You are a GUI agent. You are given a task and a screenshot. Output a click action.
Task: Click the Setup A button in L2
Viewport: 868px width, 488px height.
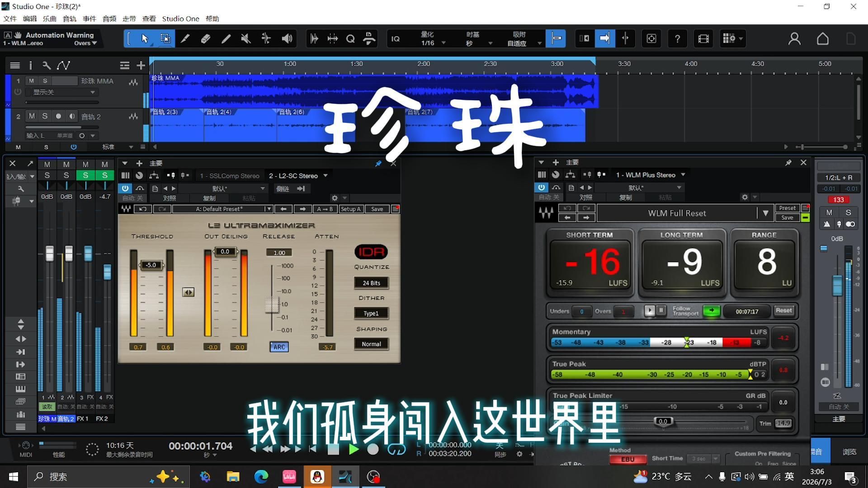(x=351, y=209)
